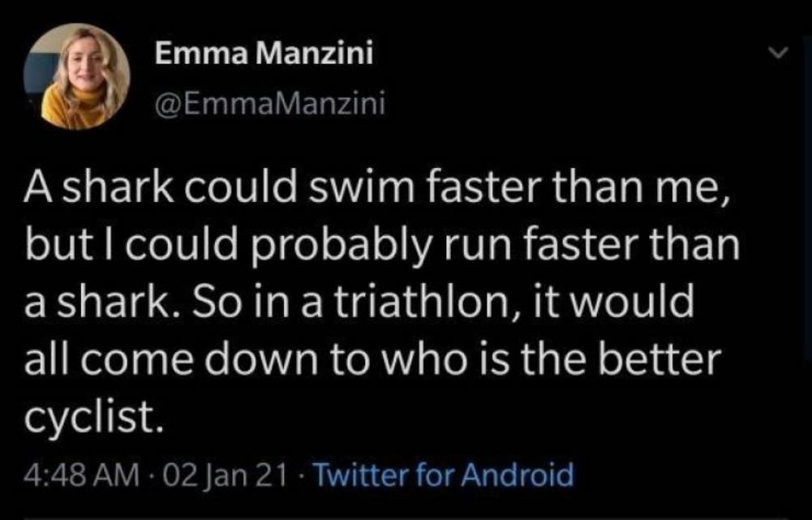This screenshot has height=520, width=812.
Task: Open the tweet options chevron menu
Action: click(x=780, y=52)
